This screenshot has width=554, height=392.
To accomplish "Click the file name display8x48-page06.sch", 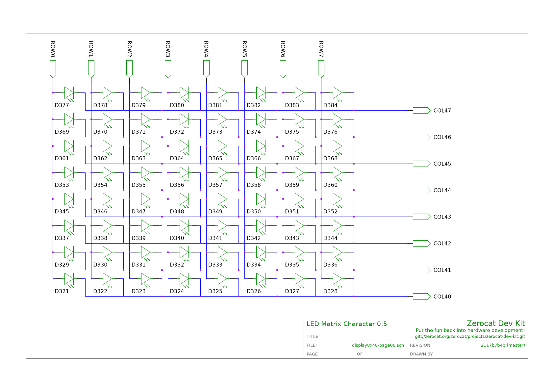I will (378, 345).
